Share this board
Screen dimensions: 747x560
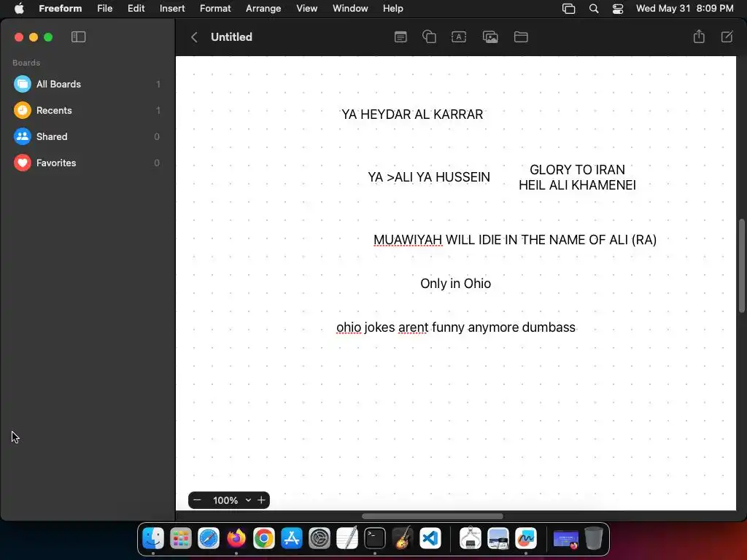point(699,36)
